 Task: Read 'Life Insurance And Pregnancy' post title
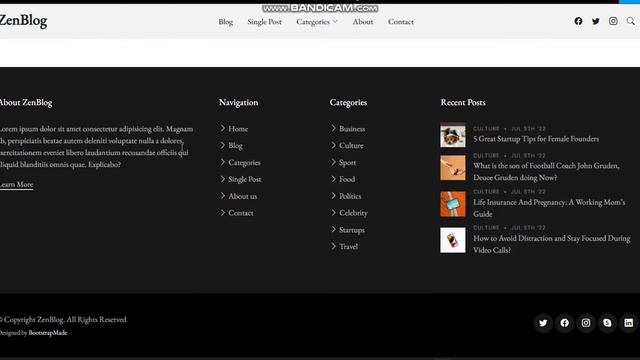[549, 208]
